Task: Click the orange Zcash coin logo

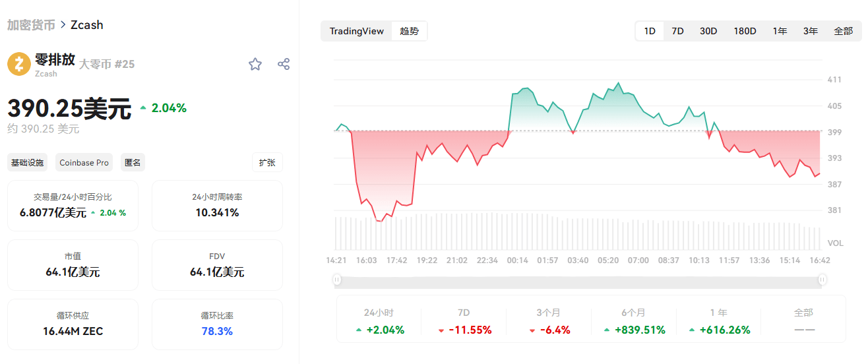Action: [19, 64]
